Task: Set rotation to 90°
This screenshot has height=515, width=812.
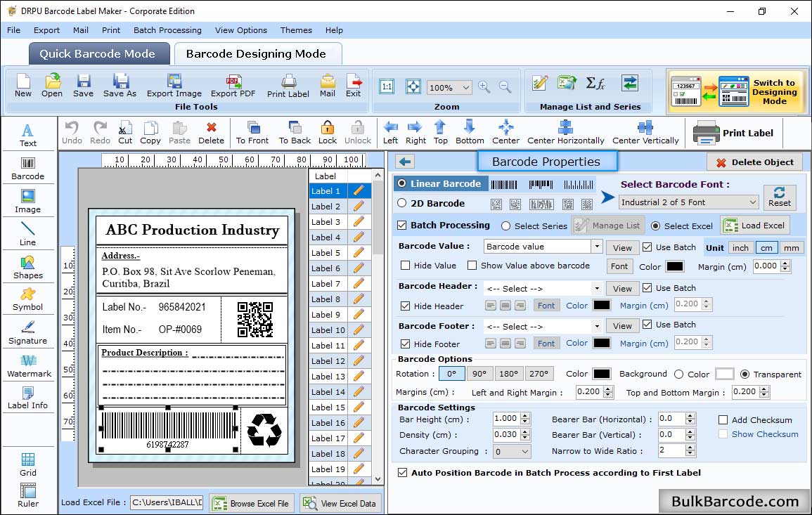Action: 479,374
